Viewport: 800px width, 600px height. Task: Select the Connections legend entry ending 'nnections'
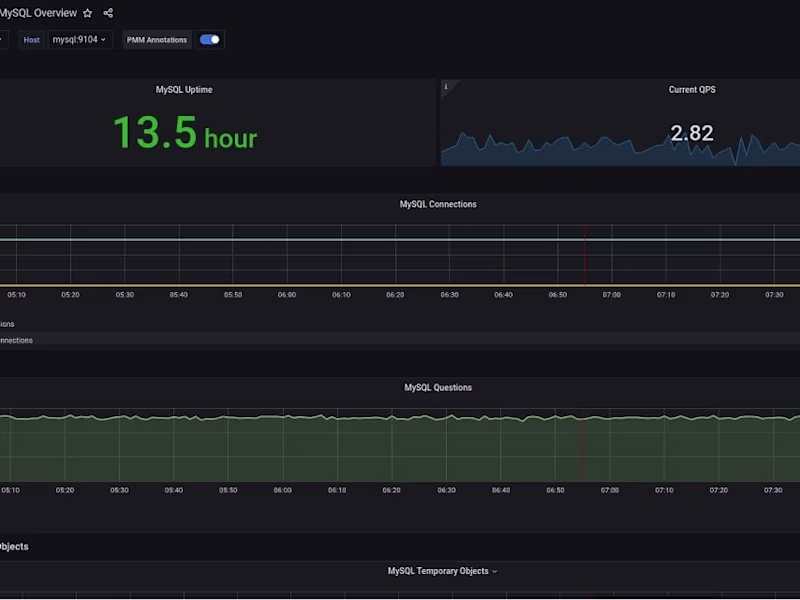16,340
